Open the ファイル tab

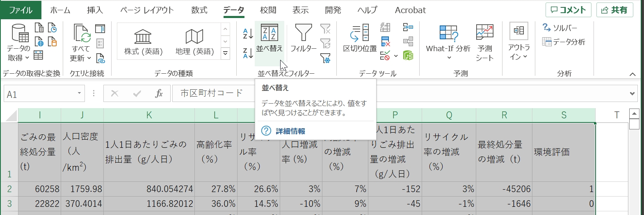(x=21, y=10)
